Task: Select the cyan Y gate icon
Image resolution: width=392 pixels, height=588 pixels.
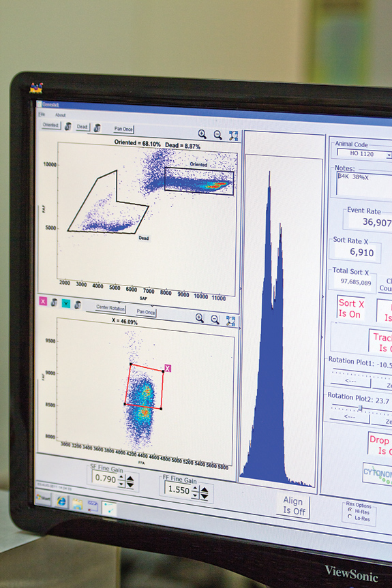Action: pyautogui.click(x=66, y=303)
